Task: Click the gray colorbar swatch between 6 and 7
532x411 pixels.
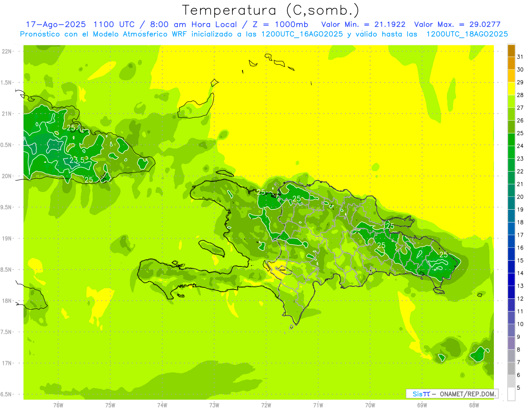Action: pyautogui.click(x=511, y=368)
